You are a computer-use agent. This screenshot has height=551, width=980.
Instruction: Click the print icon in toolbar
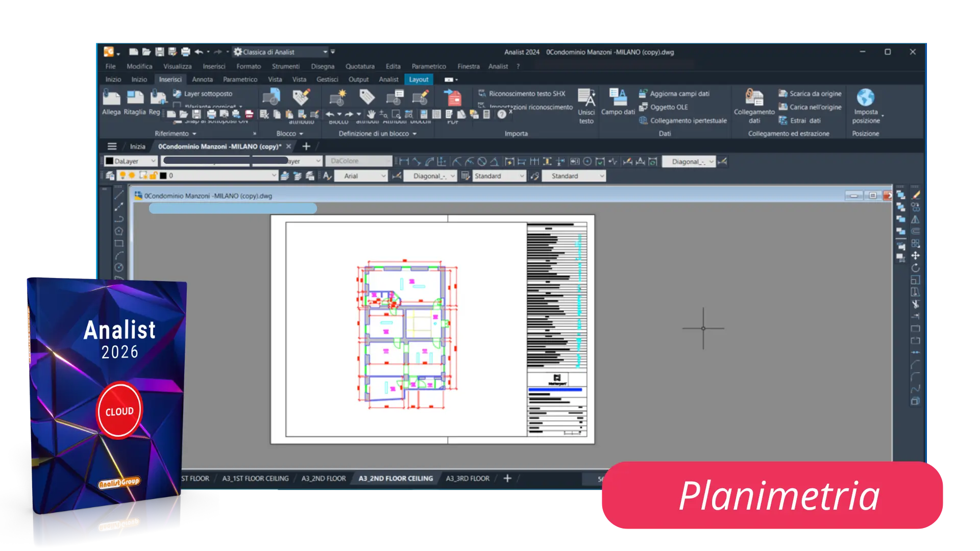(x=185, y=52)
